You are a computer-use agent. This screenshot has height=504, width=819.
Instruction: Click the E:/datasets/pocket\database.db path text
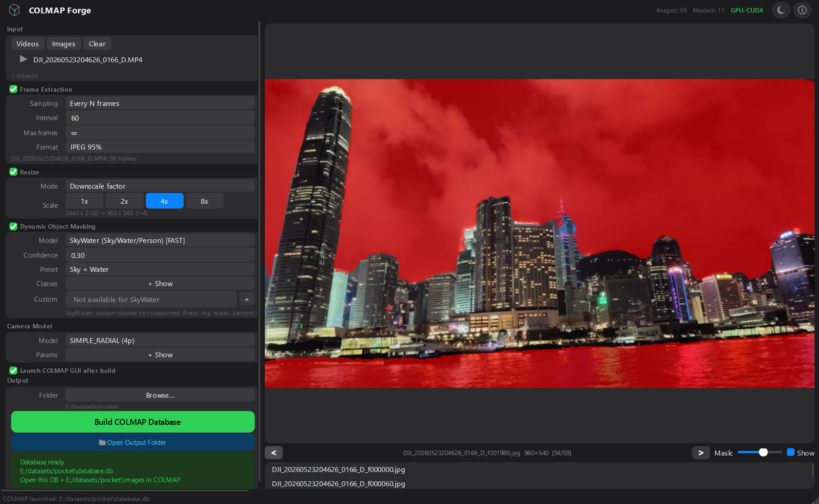click(x=66, y=471)
